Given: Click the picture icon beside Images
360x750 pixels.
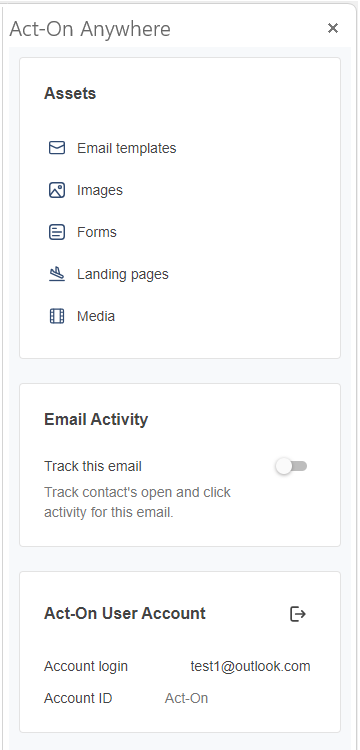Looking at the screenshot, I should (x=57, y=190).
